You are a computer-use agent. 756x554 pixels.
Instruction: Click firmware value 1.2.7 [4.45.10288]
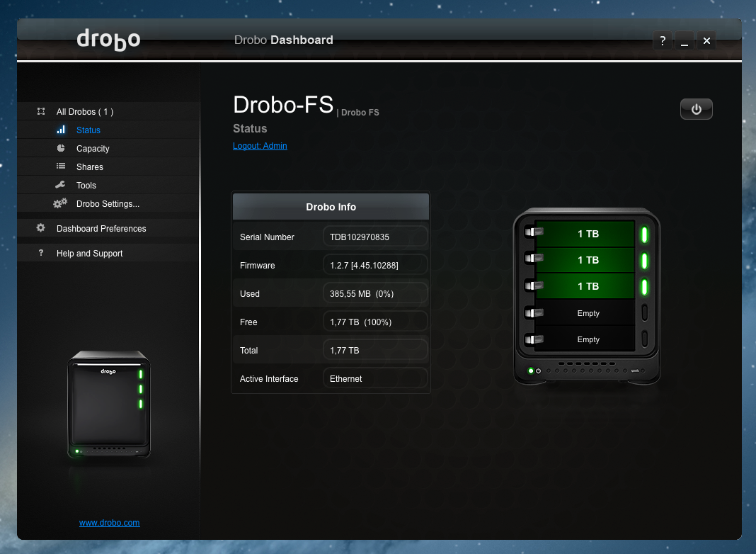375,265
